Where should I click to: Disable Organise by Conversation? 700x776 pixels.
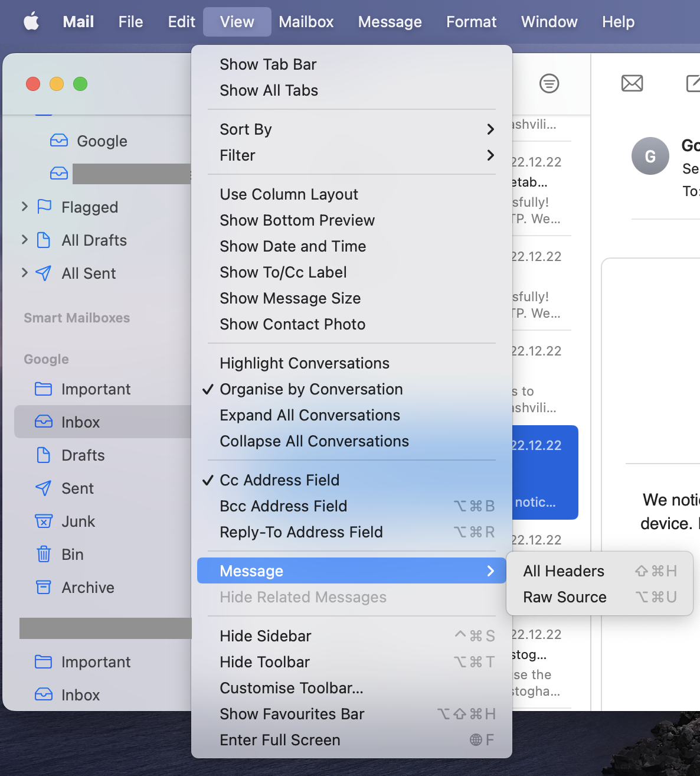point(311,389)
